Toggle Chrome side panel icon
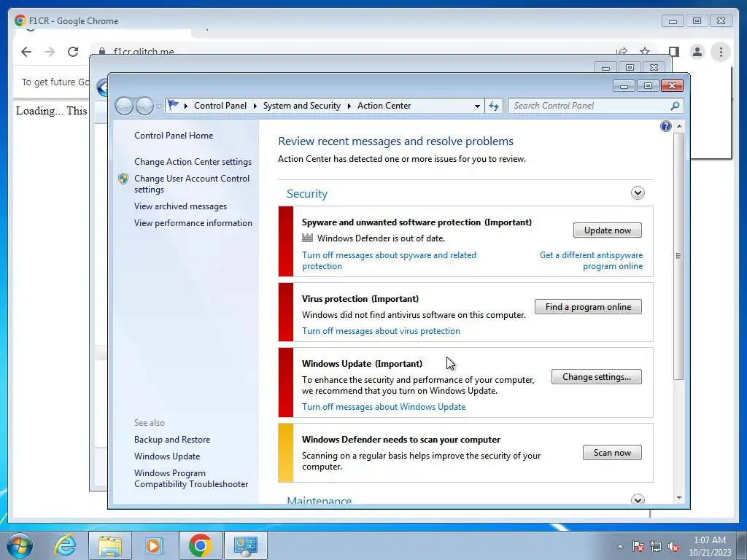The height and width of the screenshot is (560, 747). coord(673,52)
